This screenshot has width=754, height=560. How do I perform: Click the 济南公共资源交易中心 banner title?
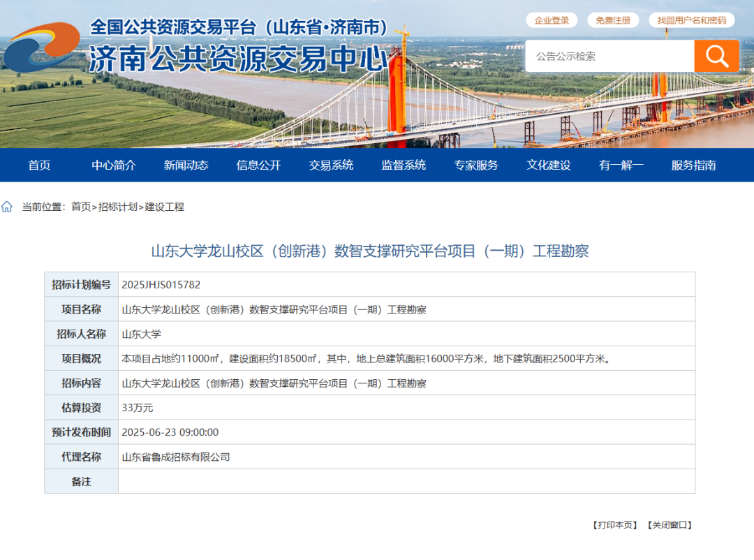coord(239,59)
